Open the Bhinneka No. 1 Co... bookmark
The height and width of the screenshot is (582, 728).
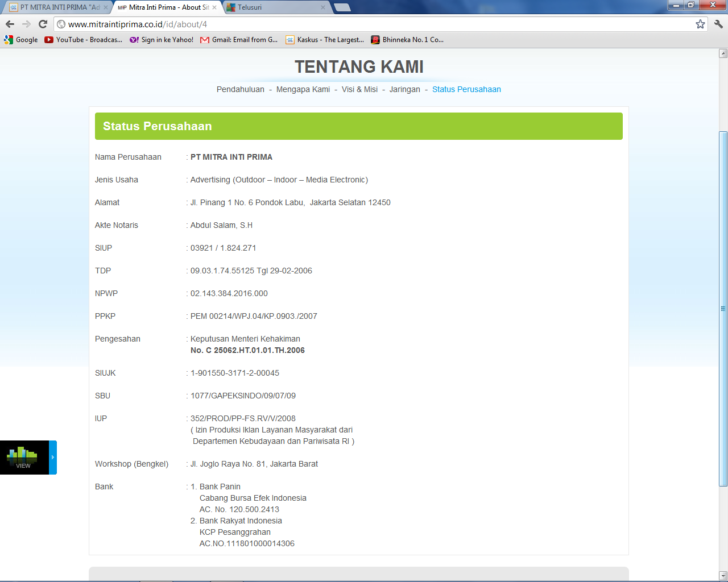pyautogui.click(x=407, y=40)
